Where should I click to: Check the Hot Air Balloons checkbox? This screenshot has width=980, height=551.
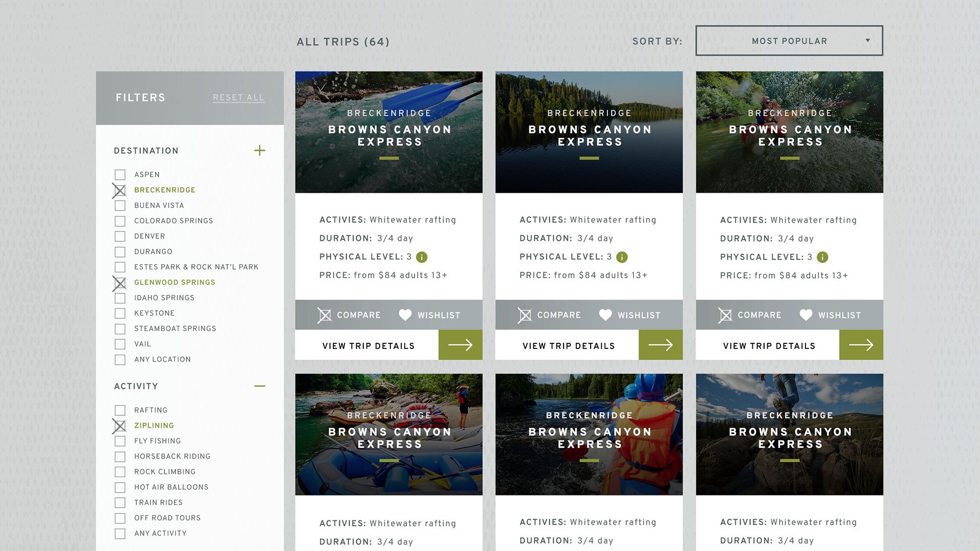pyautogui.click(x=120, y=487)
